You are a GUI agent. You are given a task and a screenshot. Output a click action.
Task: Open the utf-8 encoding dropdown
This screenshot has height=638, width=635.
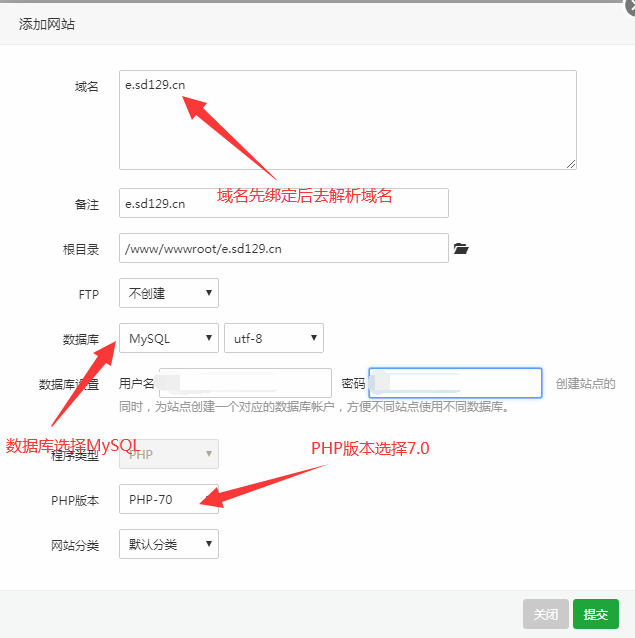click(273, 338)
